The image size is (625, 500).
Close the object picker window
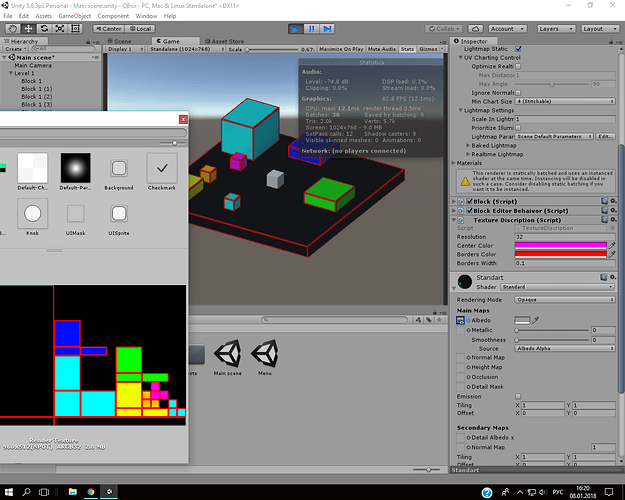pos(183,119)
